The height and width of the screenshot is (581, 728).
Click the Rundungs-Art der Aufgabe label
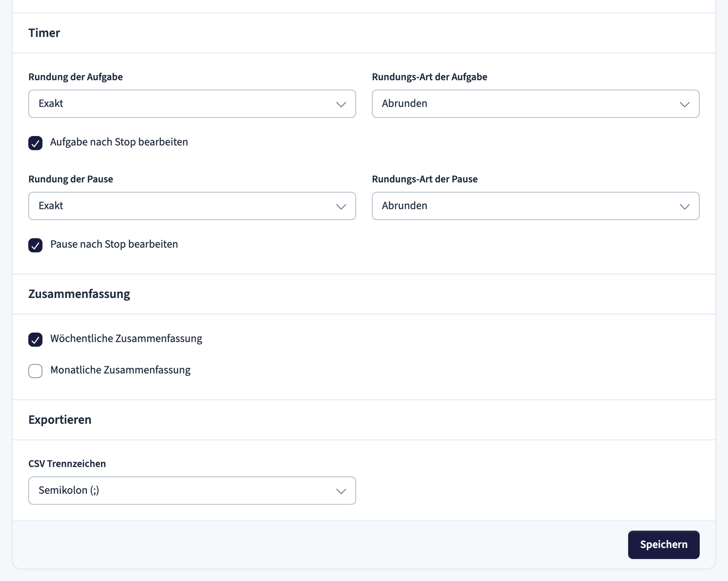(430, 77)
